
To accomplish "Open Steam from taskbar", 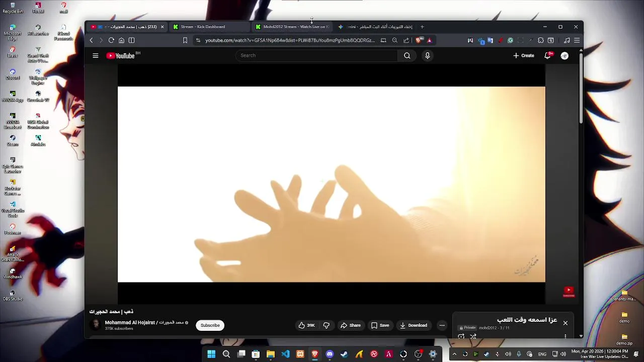I will tap(344, 354).
